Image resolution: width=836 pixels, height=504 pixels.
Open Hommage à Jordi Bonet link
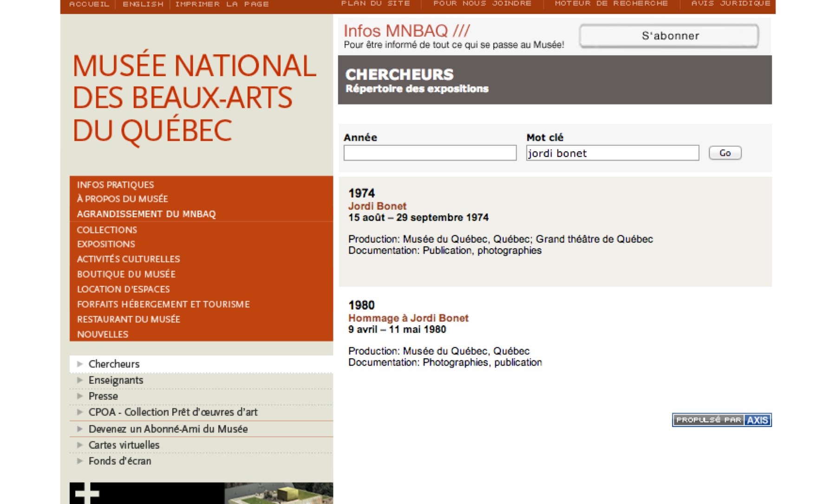(408, 318)
